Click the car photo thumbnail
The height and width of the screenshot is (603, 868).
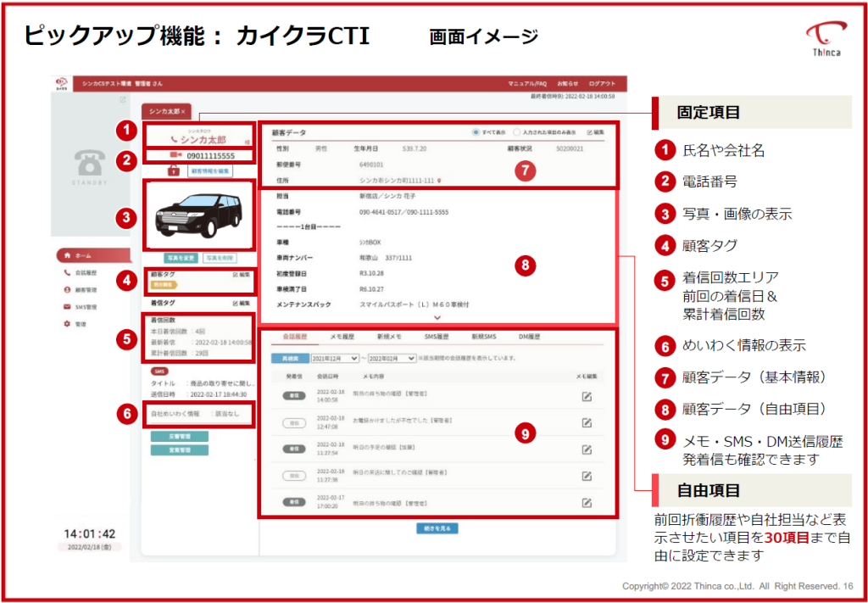click(199, 214)
